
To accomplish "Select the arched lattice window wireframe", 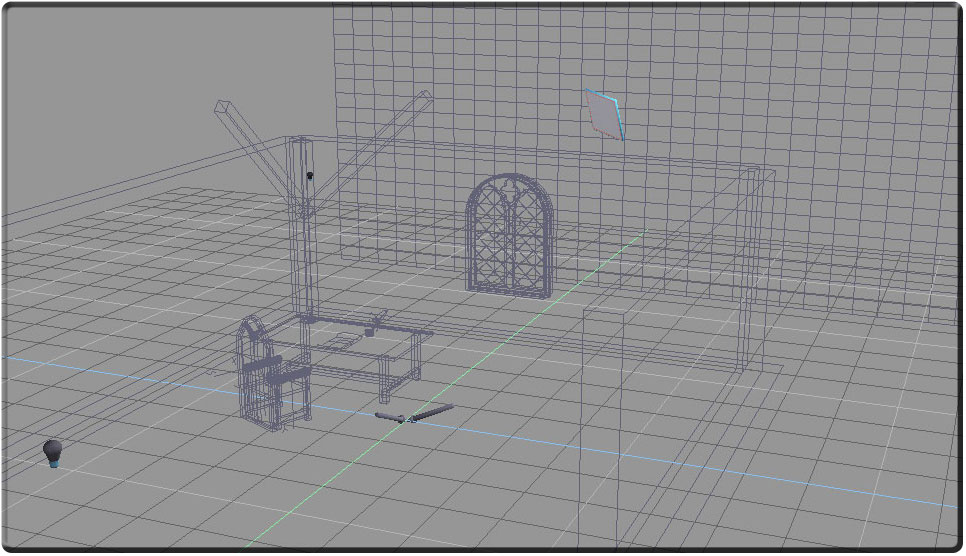I will tap(509, 235).
